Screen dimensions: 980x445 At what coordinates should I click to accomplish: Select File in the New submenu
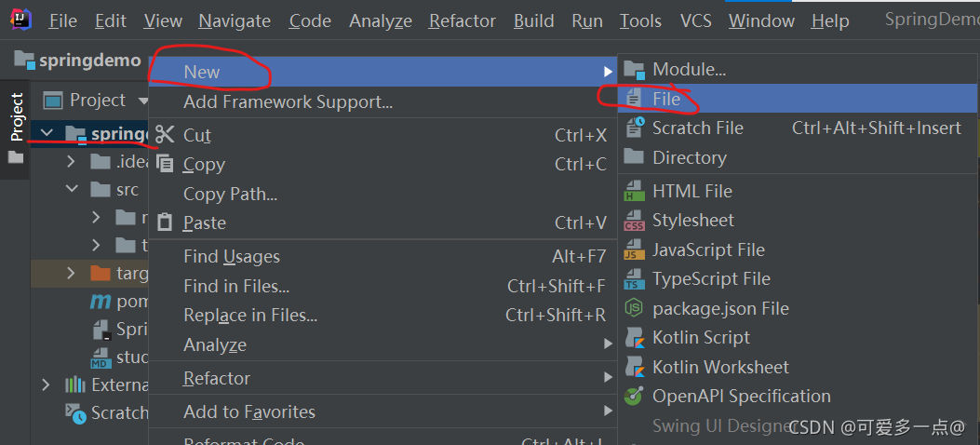pyautogui.click(x=666, y=99)
